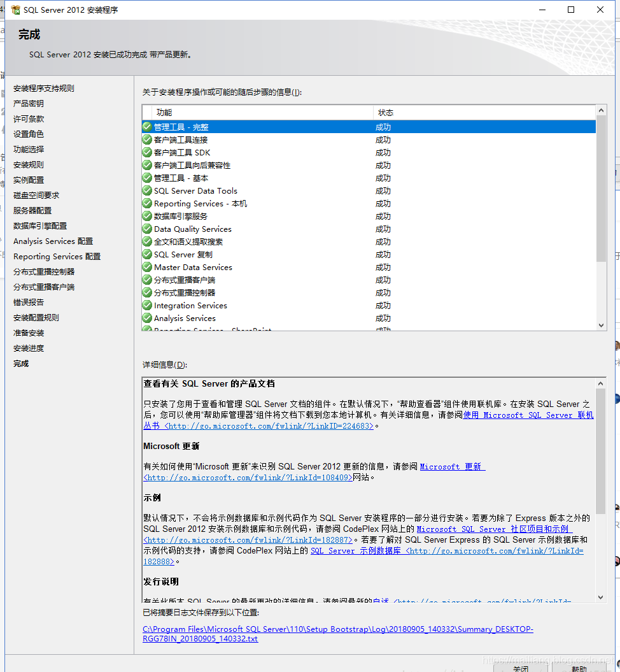
Task: Click the 分布式重播控制器 step in sidebar
Action: pyautogui.click(x=44, y=272)
